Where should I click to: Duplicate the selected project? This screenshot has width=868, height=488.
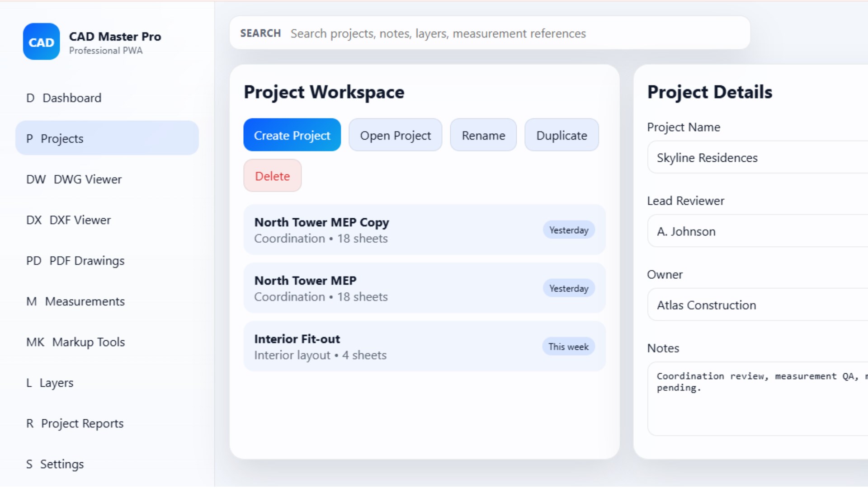coord(561,135)
